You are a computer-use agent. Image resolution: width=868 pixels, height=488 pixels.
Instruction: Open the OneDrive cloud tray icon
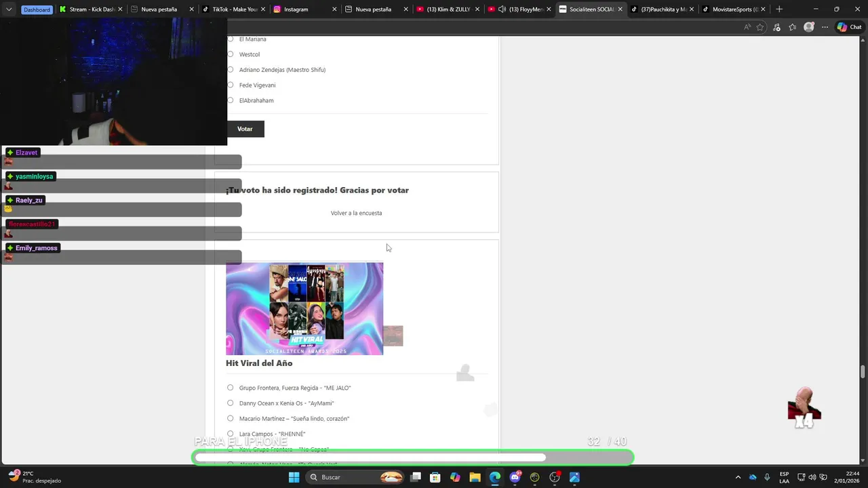click(x=753, y=477)
